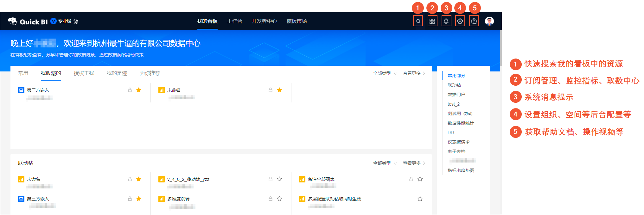
Task: Switch to 我的看板 top menu
Action: (207, 21)
